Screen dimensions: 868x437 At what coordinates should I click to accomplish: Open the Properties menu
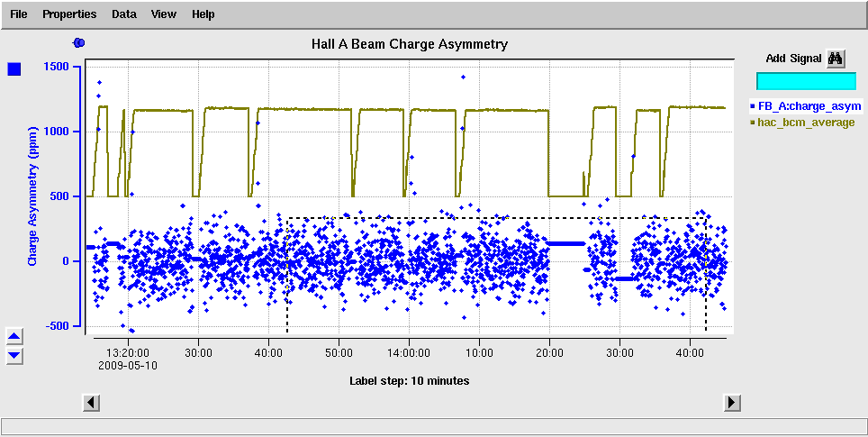[x=69, y=14]
